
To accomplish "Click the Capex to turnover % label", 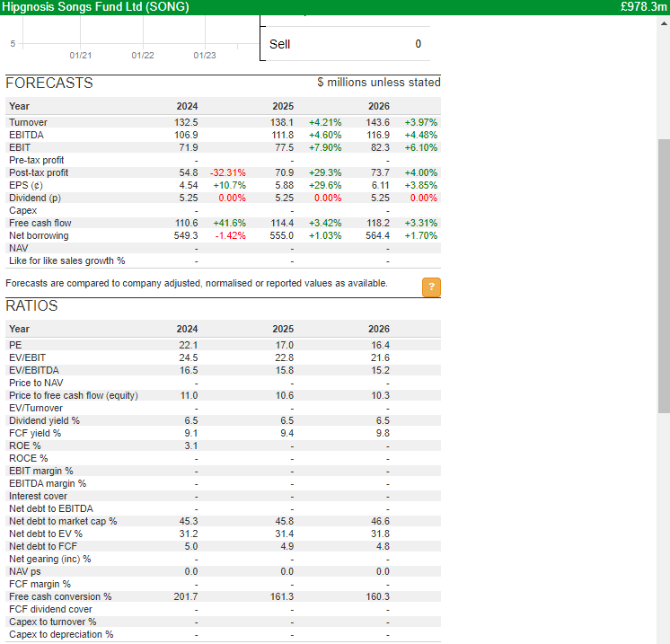I will pyautogui.click(x=53, y=622).
